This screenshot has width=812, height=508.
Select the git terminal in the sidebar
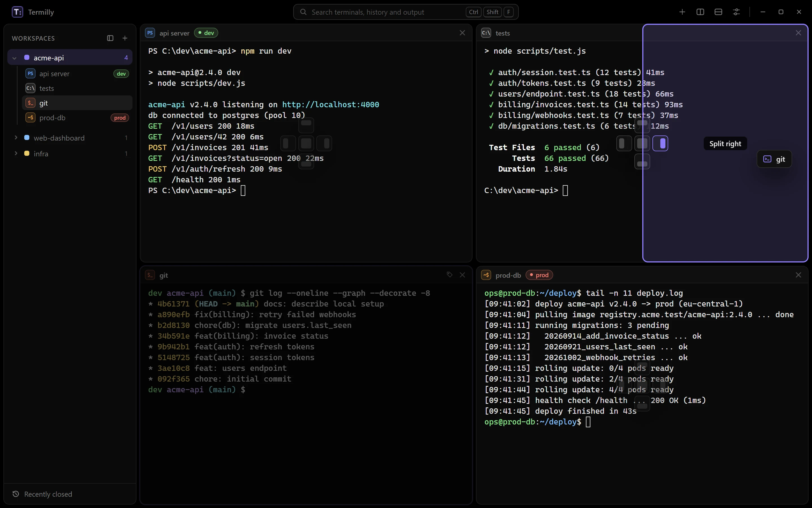point(77,103)
